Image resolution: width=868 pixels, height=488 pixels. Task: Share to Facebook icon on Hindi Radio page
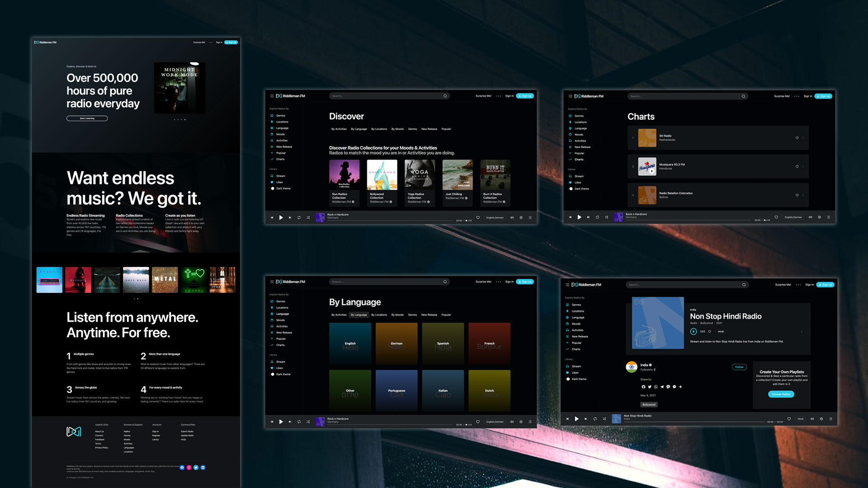coord(643,387)
